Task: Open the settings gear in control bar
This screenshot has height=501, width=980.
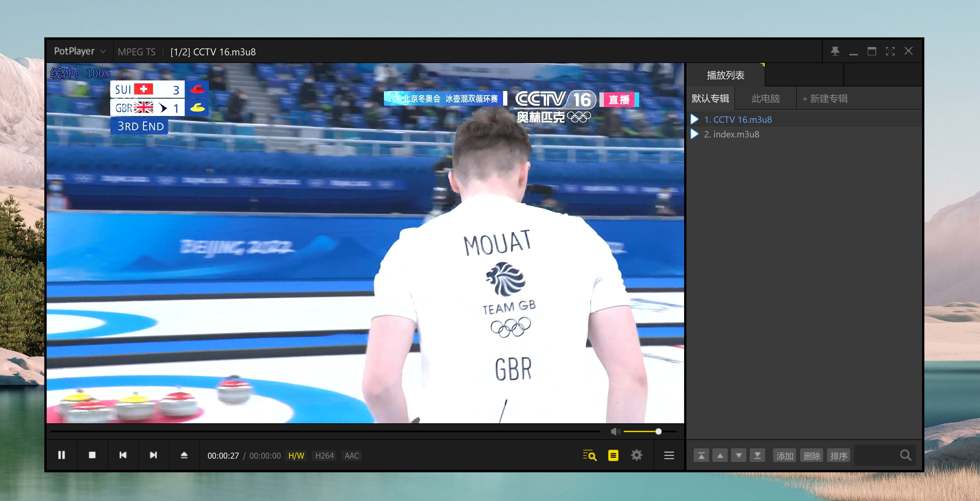Action: click(636, 455)
